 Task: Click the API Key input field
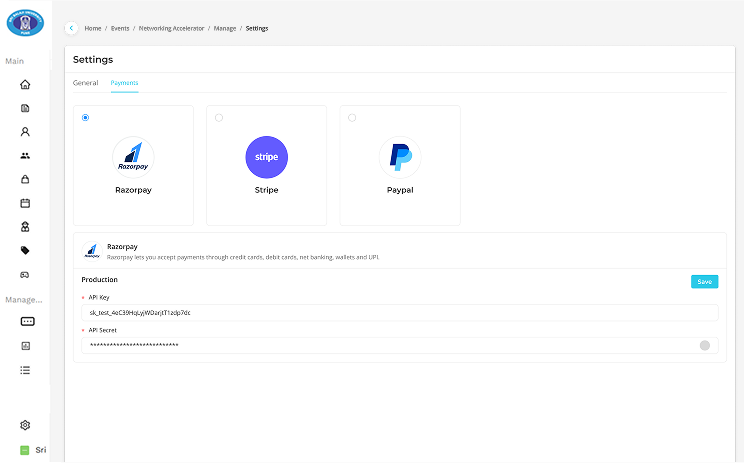[399, 313]
